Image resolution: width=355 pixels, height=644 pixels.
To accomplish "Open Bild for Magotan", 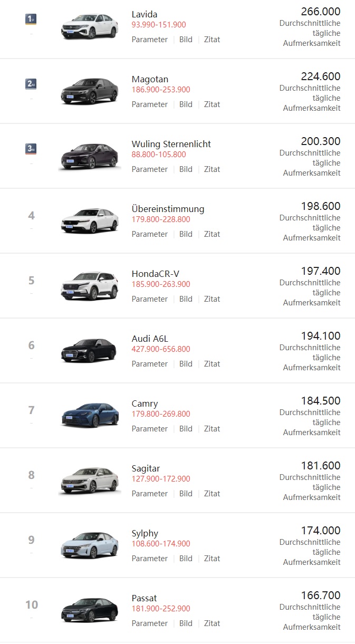I will point(186,104).
